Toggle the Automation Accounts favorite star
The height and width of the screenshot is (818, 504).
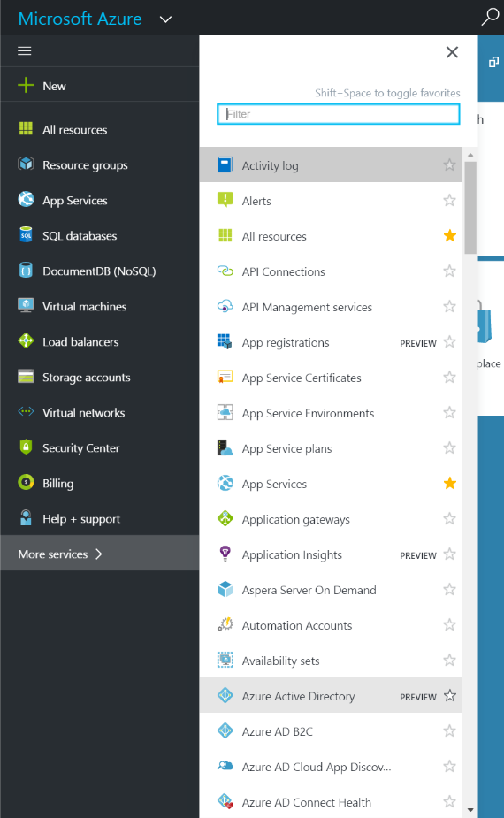point(449,624)
